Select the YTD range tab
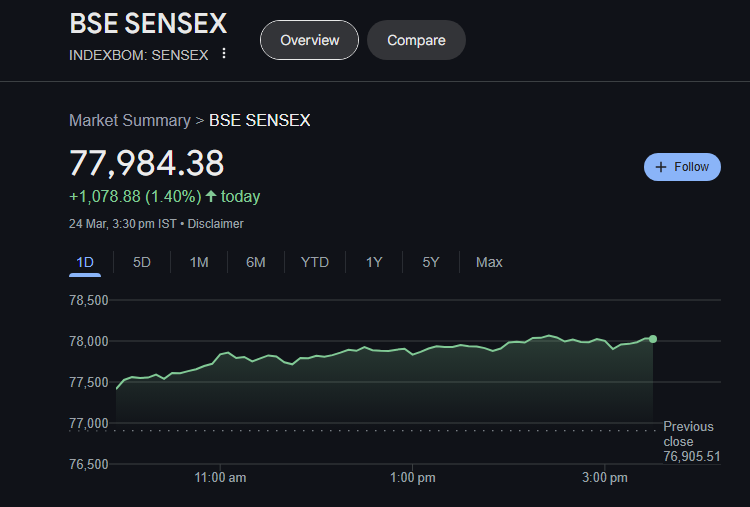Screen dimensions: 750x507 (315, 262)
